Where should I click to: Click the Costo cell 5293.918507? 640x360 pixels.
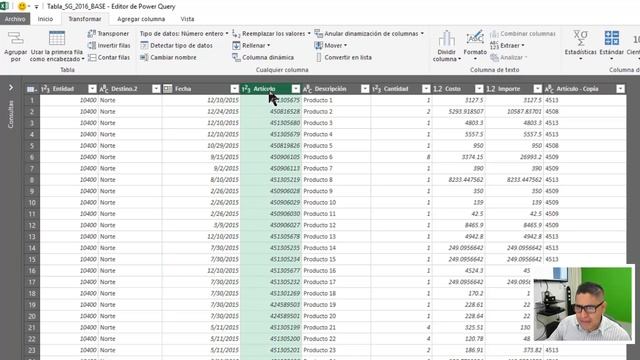pos(458,111)
